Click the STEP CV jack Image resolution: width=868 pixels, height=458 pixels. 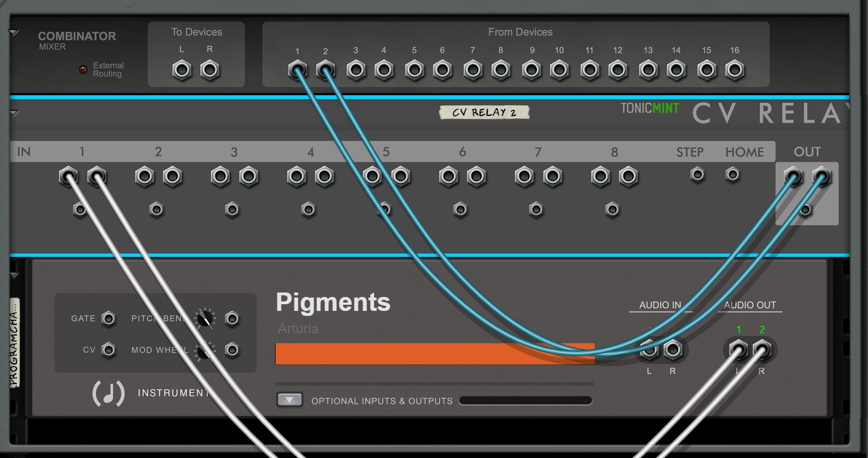tap(698, 175)
